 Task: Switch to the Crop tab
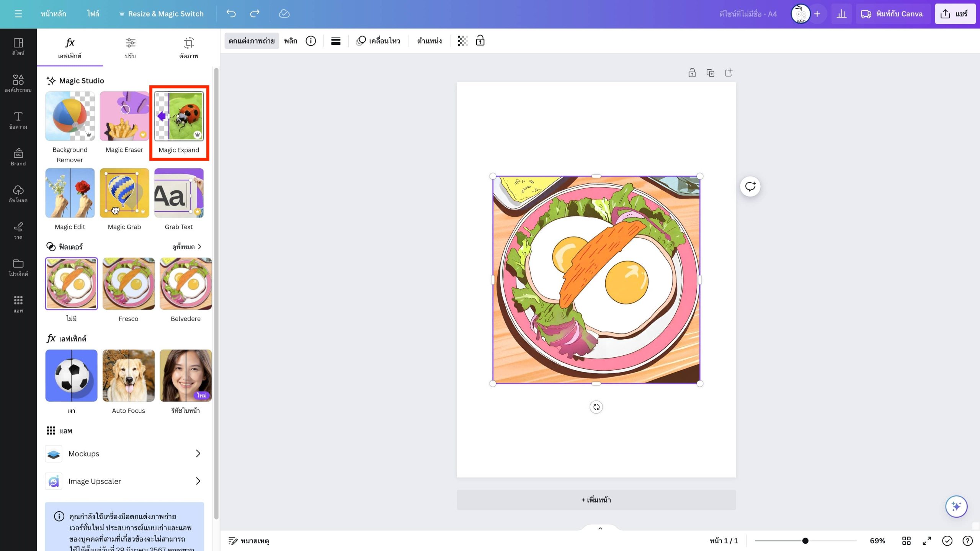click(189, 48)
